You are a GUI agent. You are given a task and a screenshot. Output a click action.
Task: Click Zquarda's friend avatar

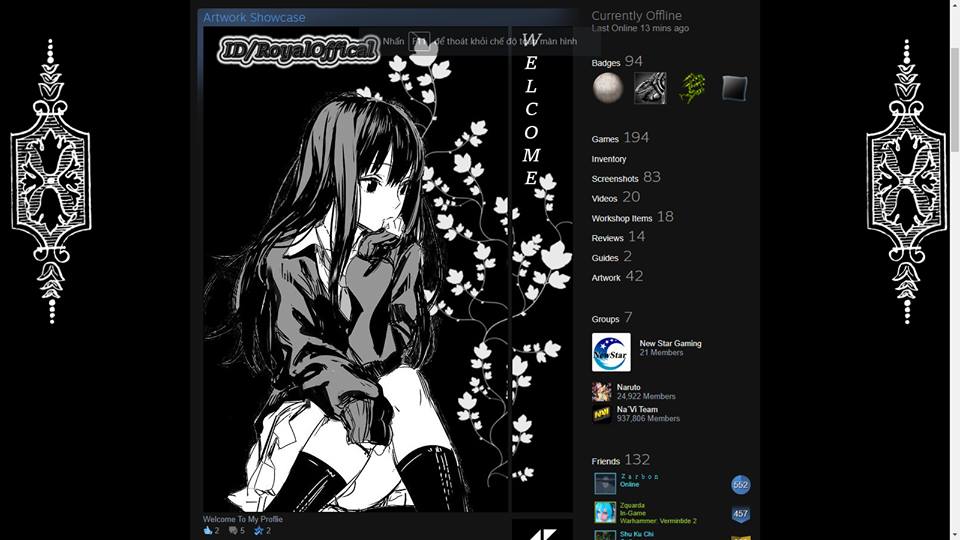pos(605,512)
